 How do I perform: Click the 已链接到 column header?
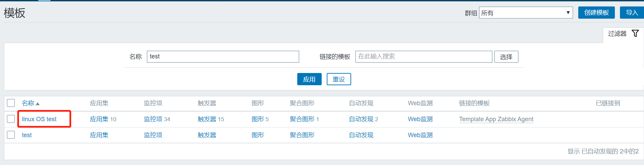point(608,103)
